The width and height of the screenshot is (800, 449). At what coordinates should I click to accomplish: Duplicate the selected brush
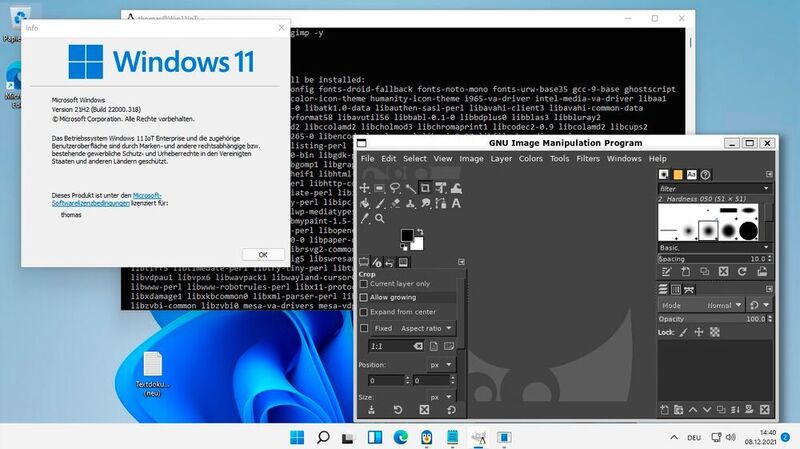[x=705, y=272]
